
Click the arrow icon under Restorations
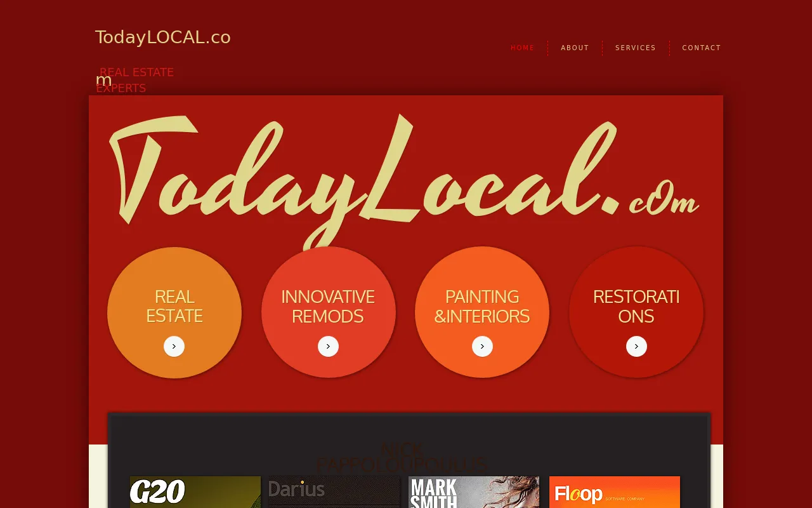636,346
